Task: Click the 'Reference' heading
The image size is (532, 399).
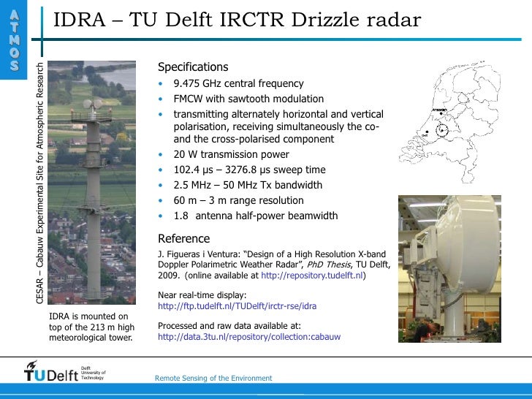Action: point(184,238)
